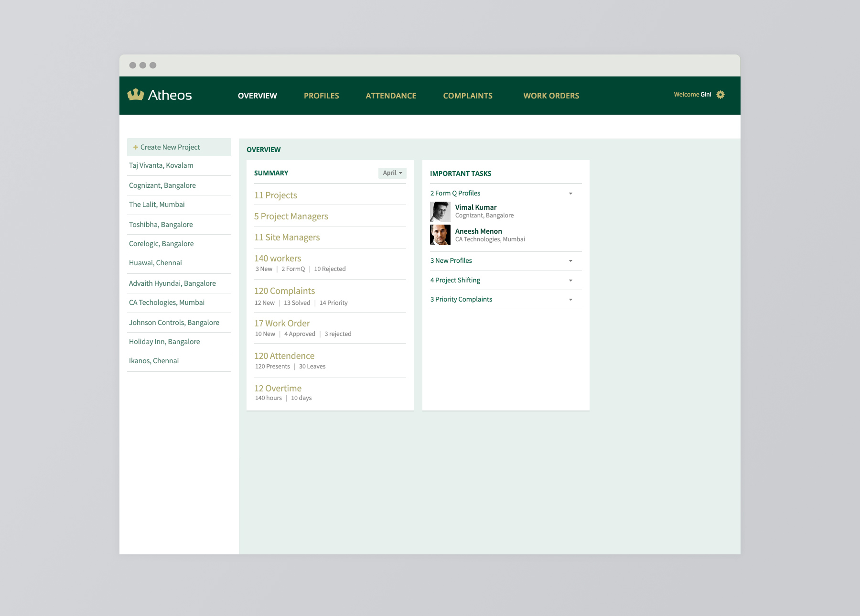Expand the 4 Project Shifting section
Viewport: 860px width, 616px height.
coord(570,281)
